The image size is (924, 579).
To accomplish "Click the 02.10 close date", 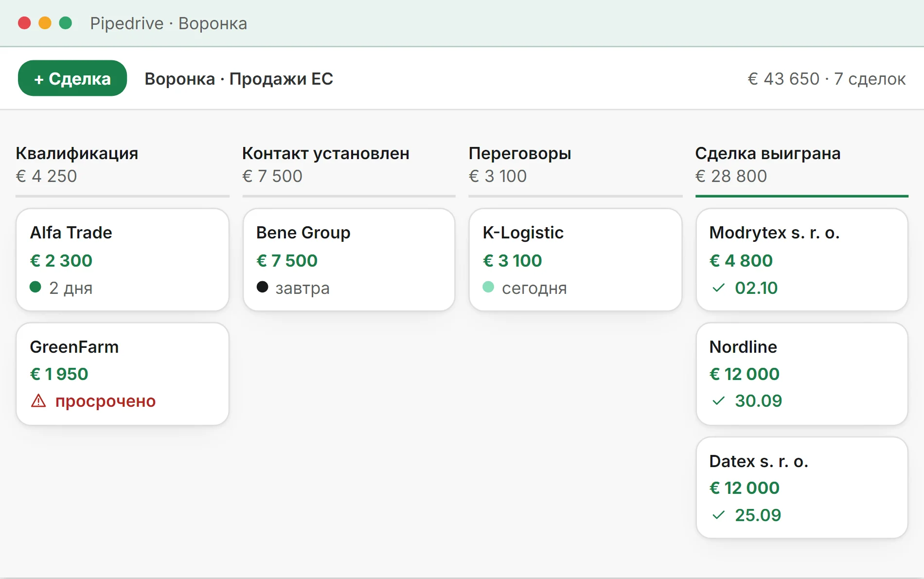I will pos(756,288).
